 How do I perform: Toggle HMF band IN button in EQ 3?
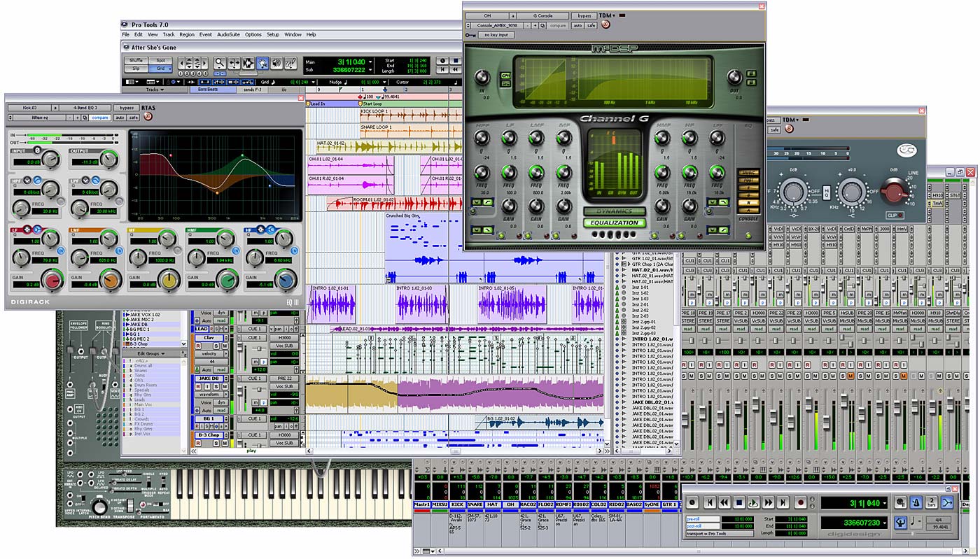[x=236, y=250]
